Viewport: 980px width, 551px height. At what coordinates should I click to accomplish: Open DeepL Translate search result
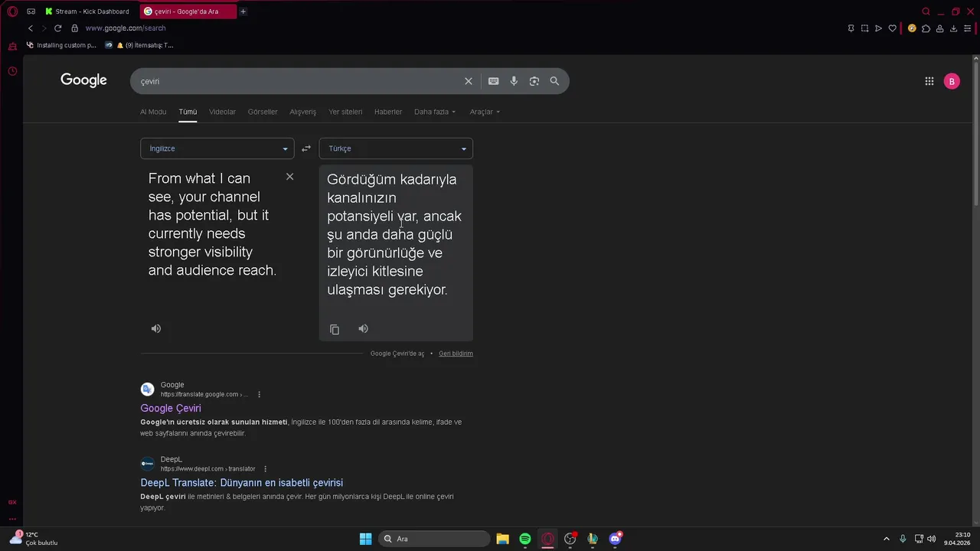[x=242, y=483]
